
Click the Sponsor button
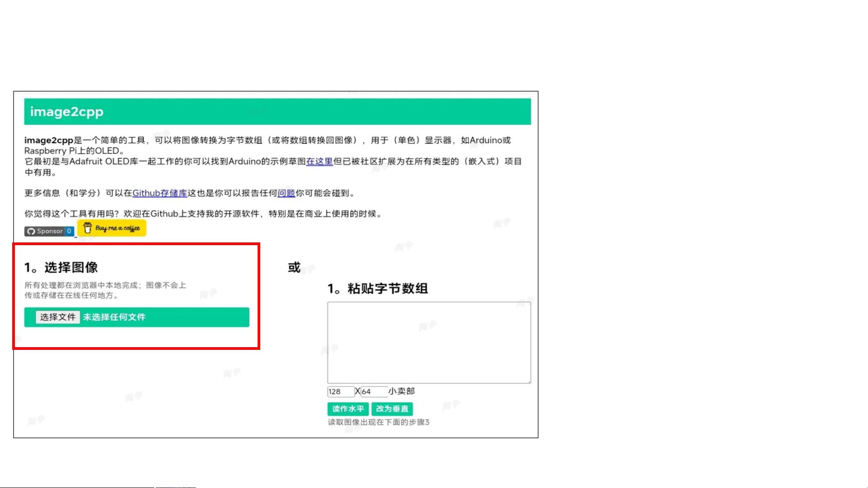click(45, 231)
